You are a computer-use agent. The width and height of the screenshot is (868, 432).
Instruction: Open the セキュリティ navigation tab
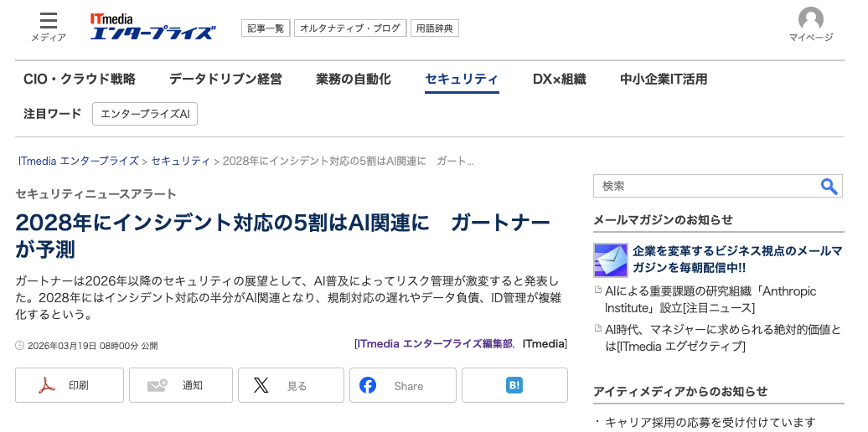coord(462,80)
